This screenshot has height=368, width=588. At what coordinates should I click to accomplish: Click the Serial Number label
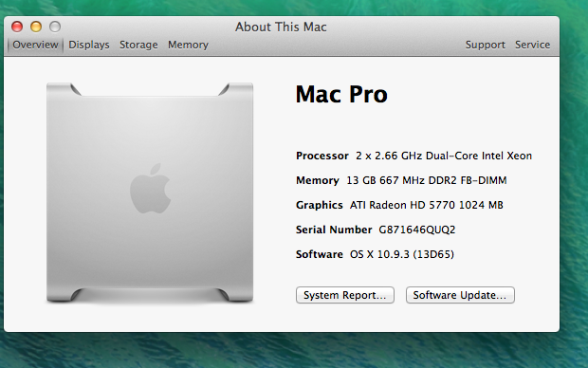(x=334, y=230)
